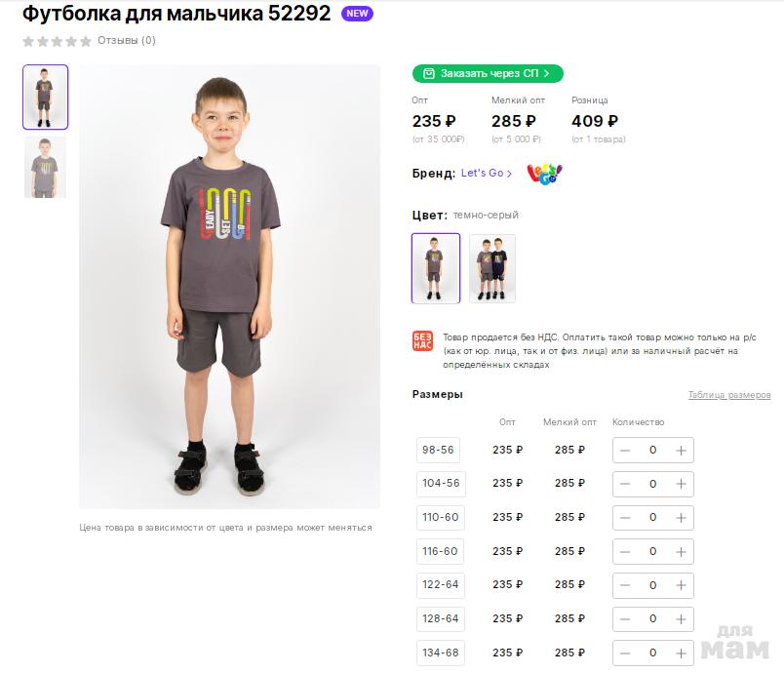Click the minus icon for size 104-56
The height and width of the screenshot is (673, 784).
click(625, 484)
